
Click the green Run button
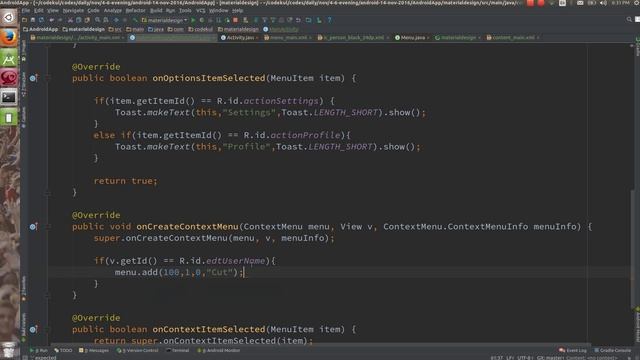pos(193,20)
